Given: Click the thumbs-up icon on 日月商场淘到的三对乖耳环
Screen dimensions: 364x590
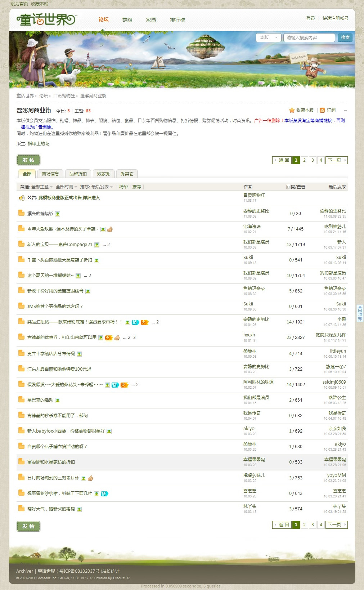Looking at the screenshot, I should tap(91, 478).
